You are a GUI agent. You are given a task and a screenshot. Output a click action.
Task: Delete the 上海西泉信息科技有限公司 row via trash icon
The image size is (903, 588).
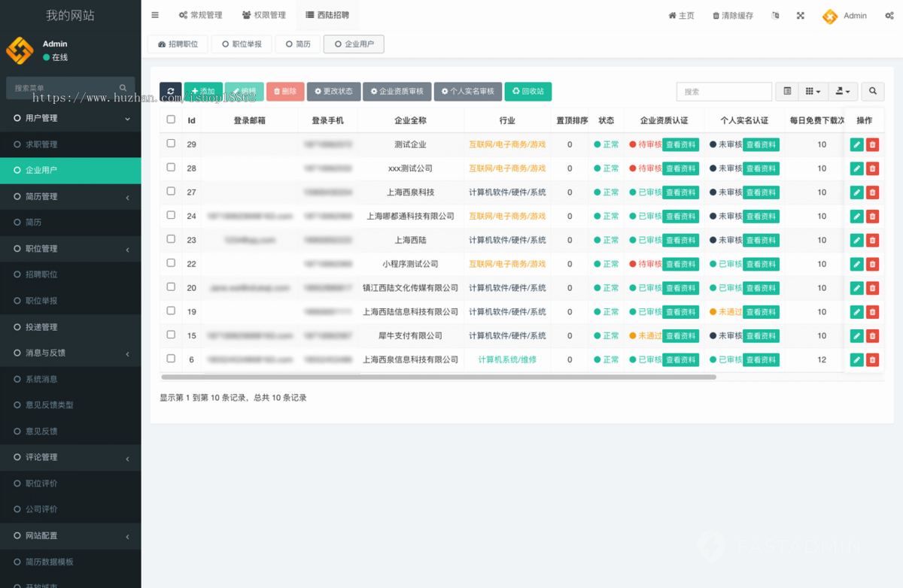[x=872, y=359]
